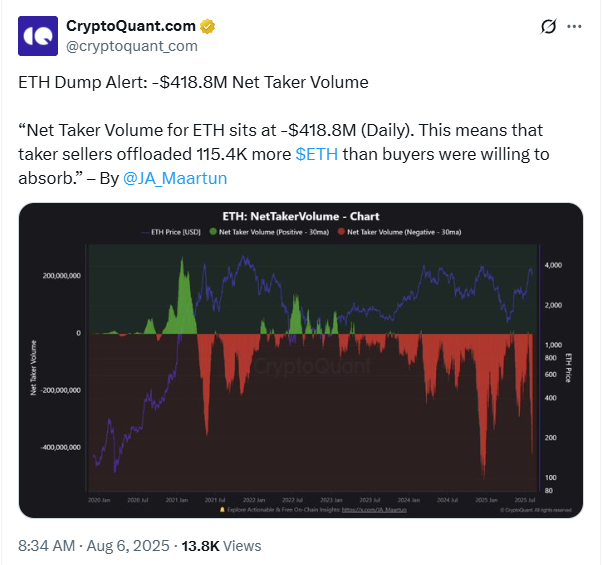603x565 pixels.
Task: Click the CryptoQuant watermark in chart center
Action: click(300, 368)
